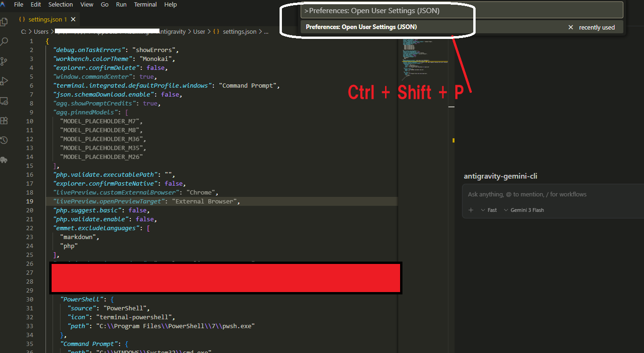Open the Terminal menu
Screen dimensions: 644x353
[145, 4]
